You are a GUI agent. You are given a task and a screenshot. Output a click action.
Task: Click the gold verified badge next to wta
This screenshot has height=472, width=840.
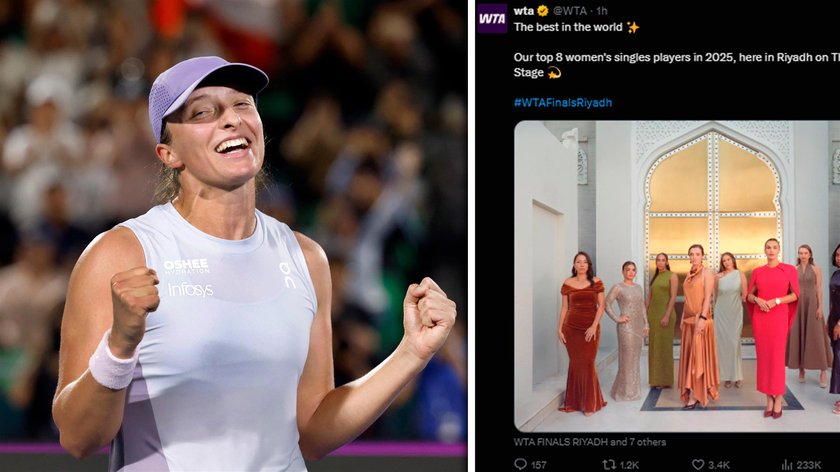pyautogui.click(x=543, y=11)
